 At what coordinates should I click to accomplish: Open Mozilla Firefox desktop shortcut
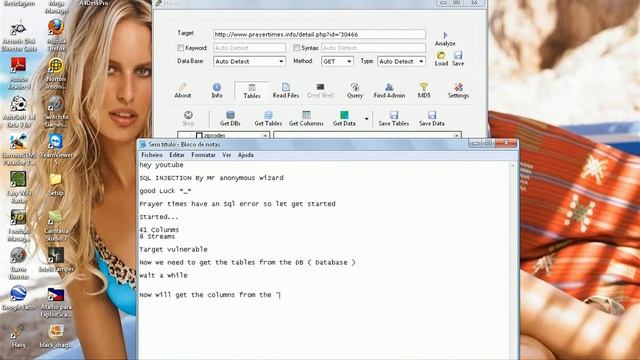tap(56, 28)
